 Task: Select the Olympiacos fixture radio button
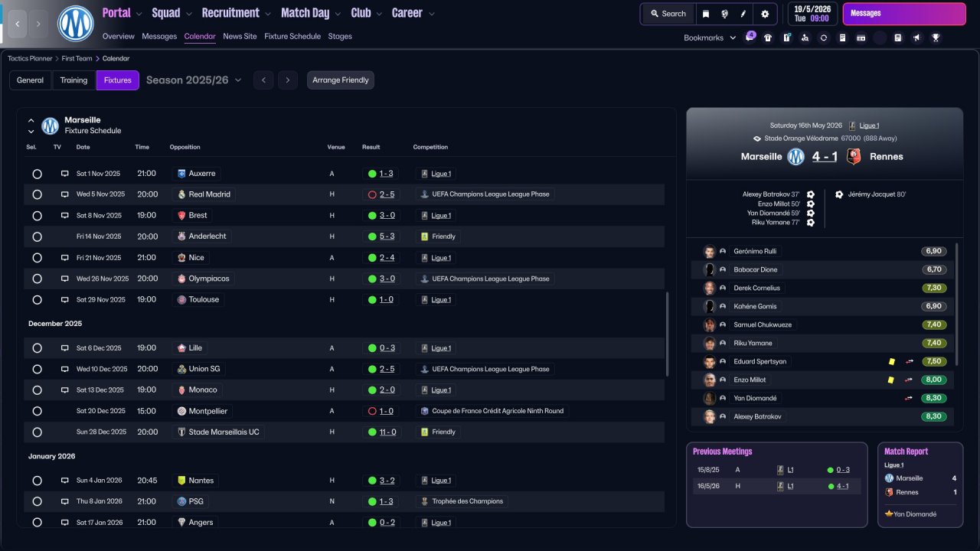pyautogui.click(x=37, y=279)
